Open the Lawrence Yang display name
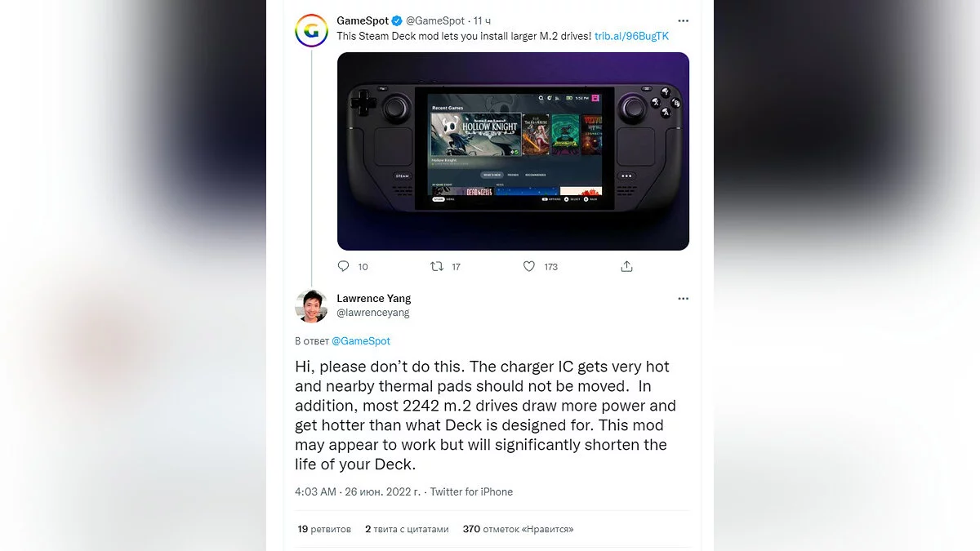This screenshot has width=980, height=551. point(374,299)
